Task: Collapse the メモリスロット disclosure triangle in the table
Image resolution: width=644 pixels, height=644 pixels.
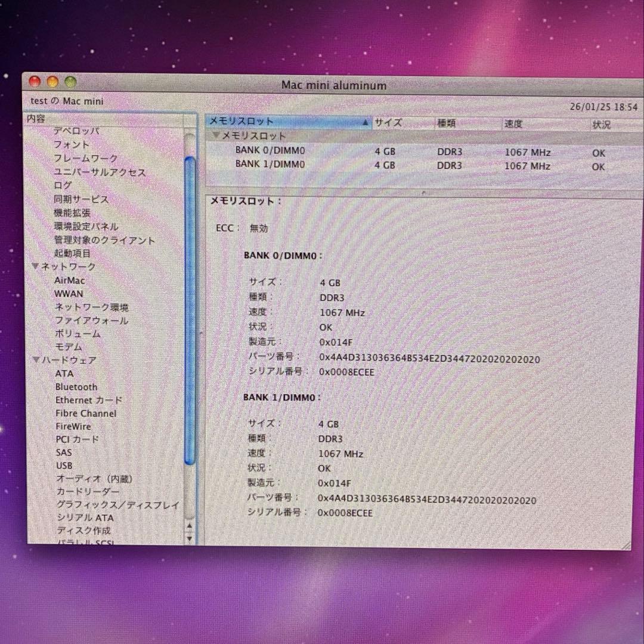Action: 216,136
